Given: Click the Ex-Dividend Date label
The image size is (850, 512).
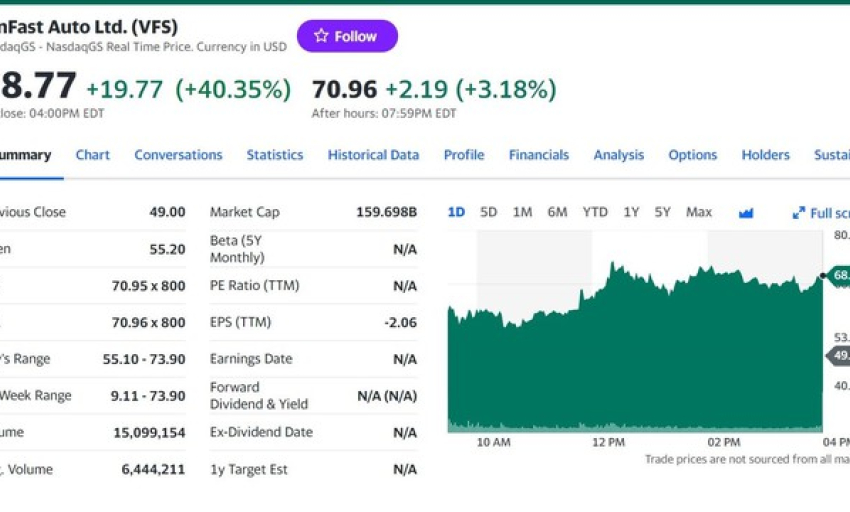Looking at the screenshot, I should 261,432.
